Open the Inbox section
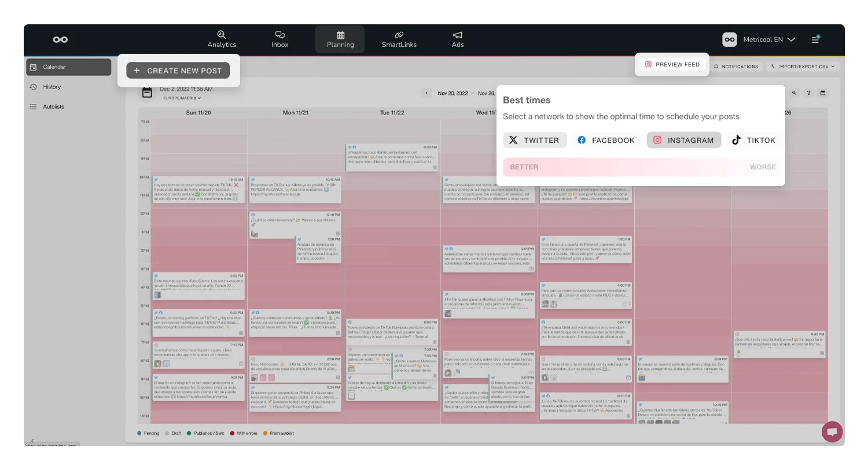868x470 pixels. tap(279, 39)
